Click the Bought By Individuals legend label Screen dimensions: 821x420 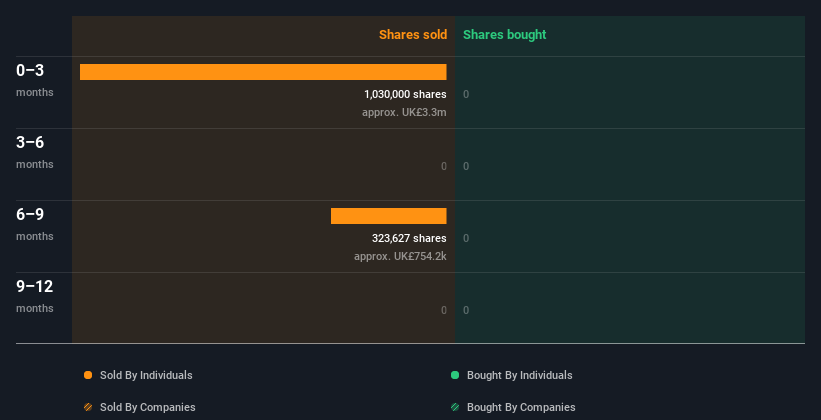[519, 375]
